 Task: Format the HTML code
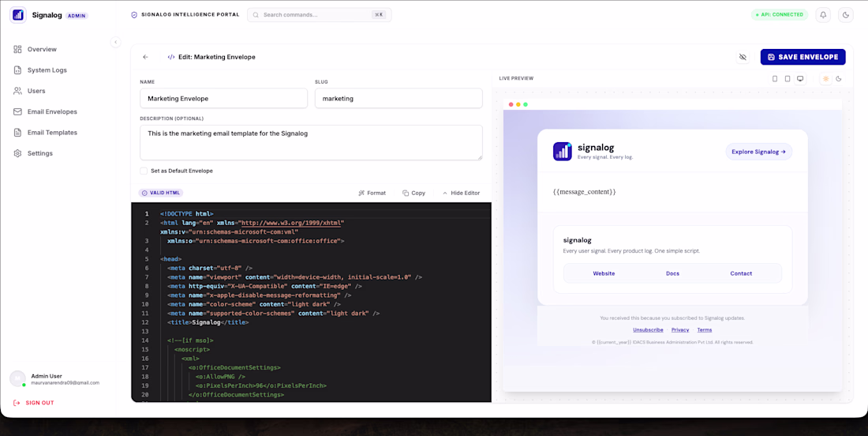372,193
